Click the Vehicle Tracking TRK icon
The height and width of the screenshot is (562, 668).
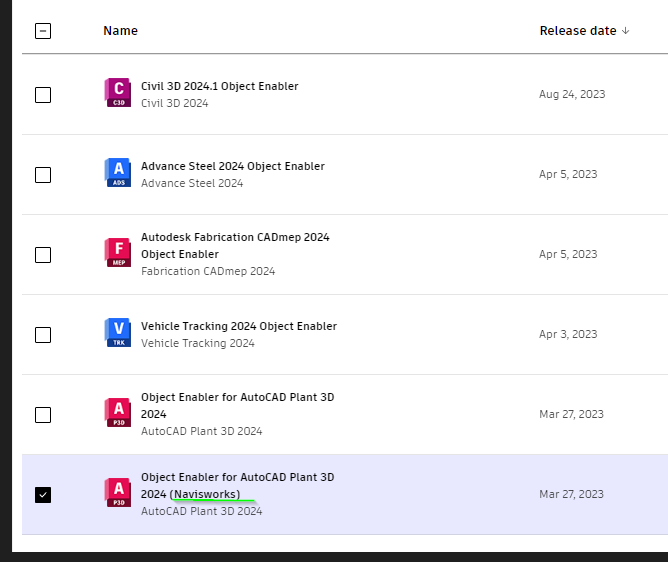click(x=118, y=332)
